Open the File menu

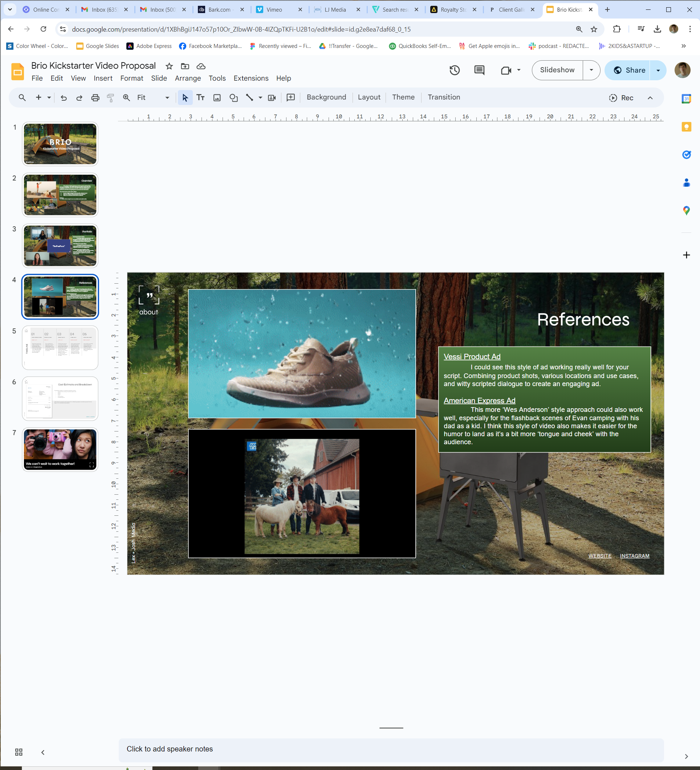point(37,78)
